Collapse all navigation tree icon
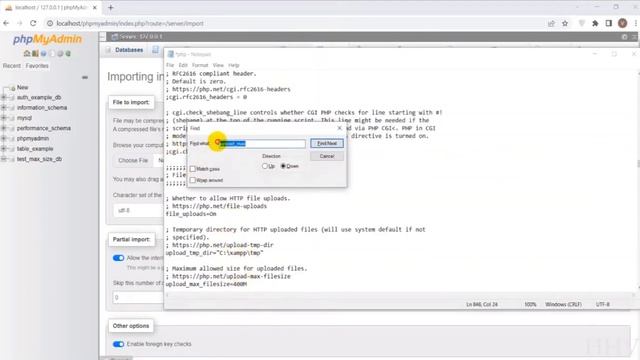640x360 pixels. [85, 77]
